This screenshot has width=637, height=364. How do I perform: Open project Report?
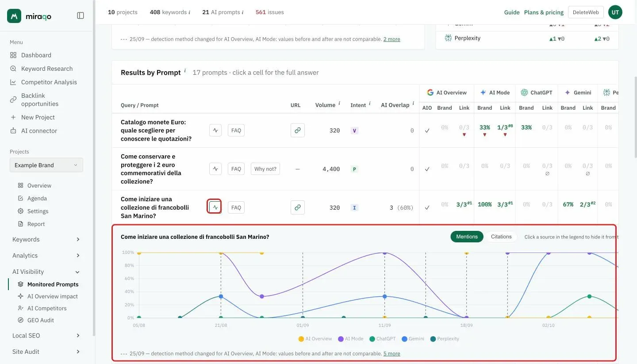point(36,224)
